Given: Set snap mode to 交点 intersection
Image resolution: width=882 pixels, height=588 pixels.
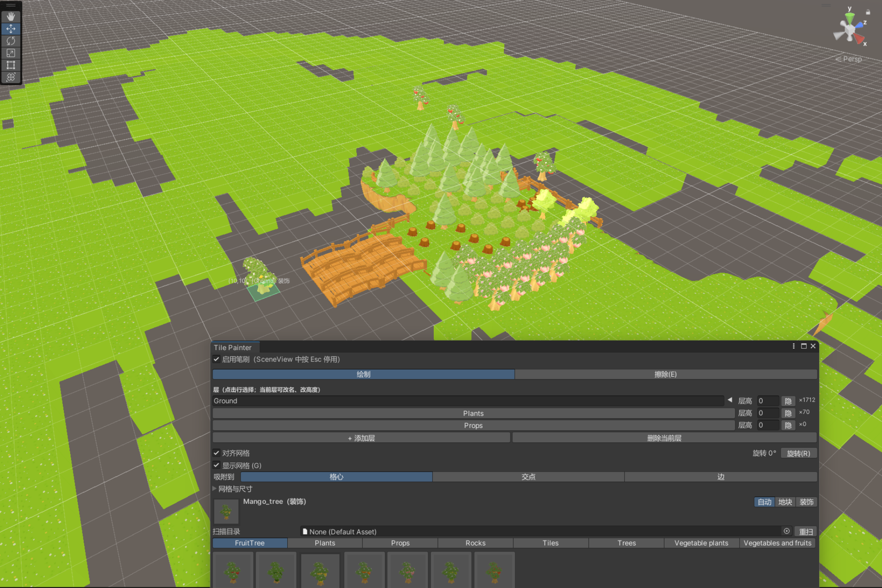Looking at the screenshot, I should pos(528,477).
